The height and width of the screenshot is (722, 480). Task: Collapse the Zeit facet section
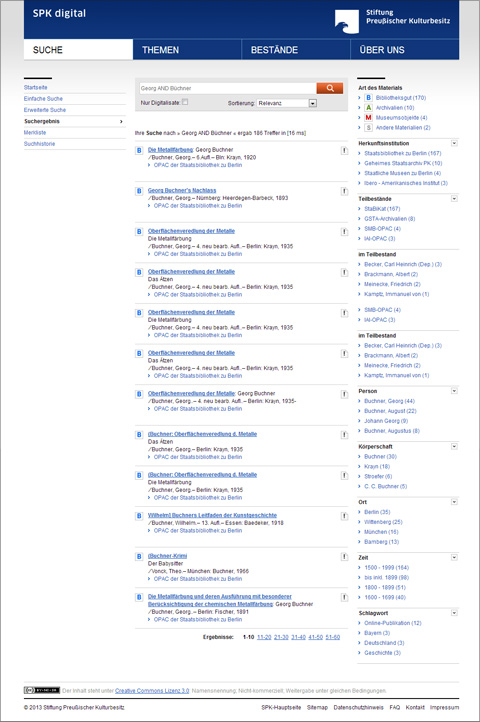454,558
